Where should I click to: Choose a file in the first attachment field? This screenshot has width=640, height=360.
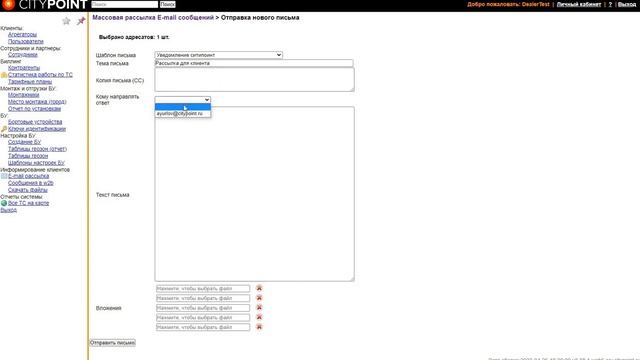[202, 289]
